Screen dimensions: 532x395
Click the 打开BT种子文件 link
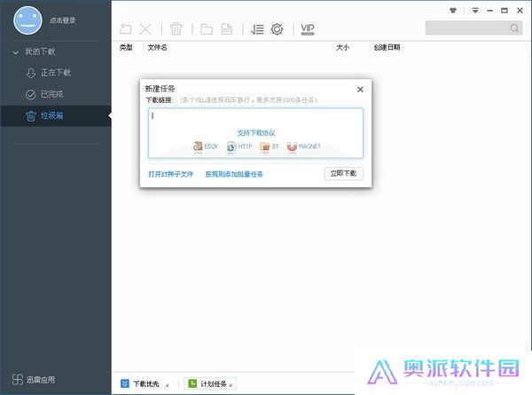pos(170,174)
